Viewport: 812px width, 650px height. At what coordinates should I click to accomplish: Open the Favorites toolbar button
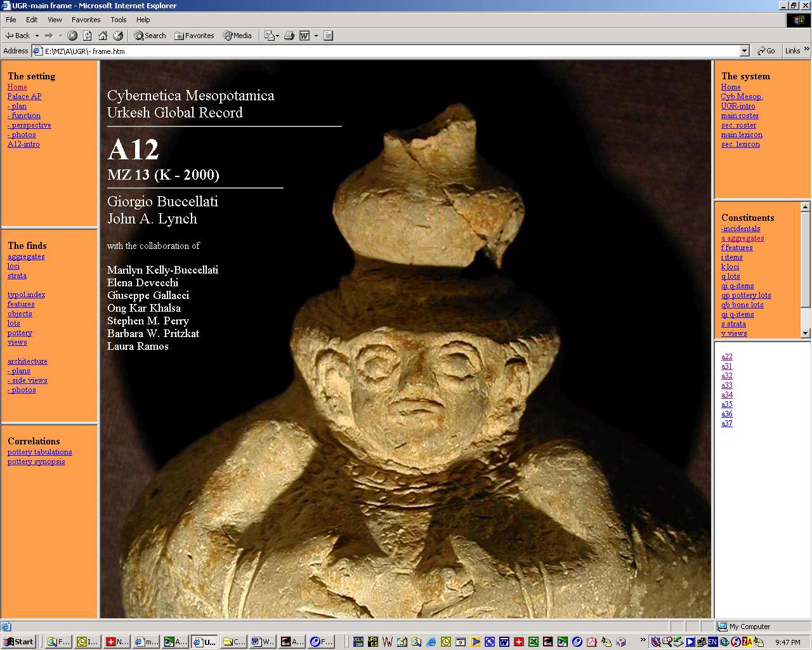pyautogui.click(x=194, y=36)
